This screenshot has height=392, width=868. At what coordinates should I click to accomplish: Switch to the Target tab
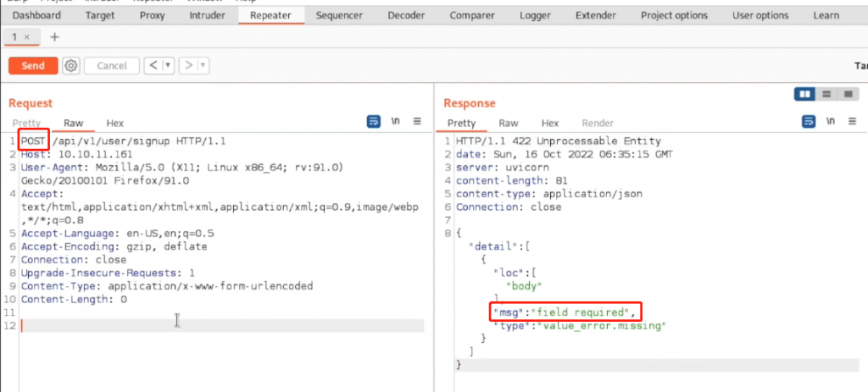[x=100, y=15]
